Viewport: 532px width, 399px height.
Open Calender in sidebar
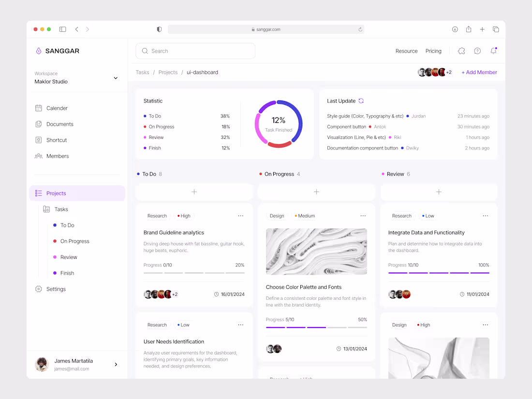point(51,108)
